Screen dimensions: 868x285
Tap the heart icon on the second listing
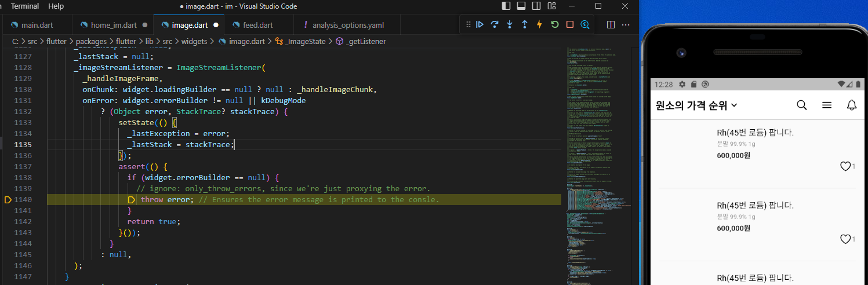[845, 239]
